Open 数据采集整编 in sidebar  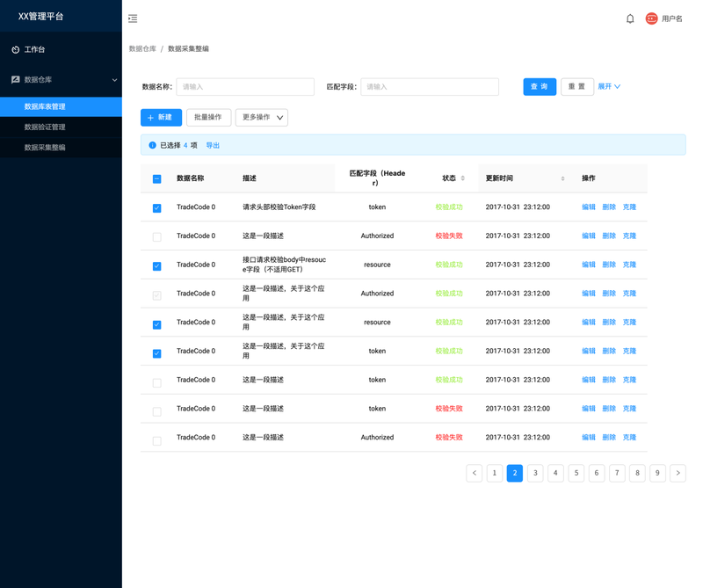pyautogui.click(x=45, y=148)
